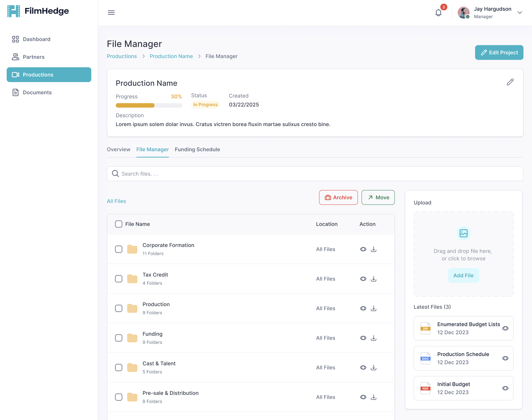
Task: Click the Production folder icon
Action: pos(132,308)
